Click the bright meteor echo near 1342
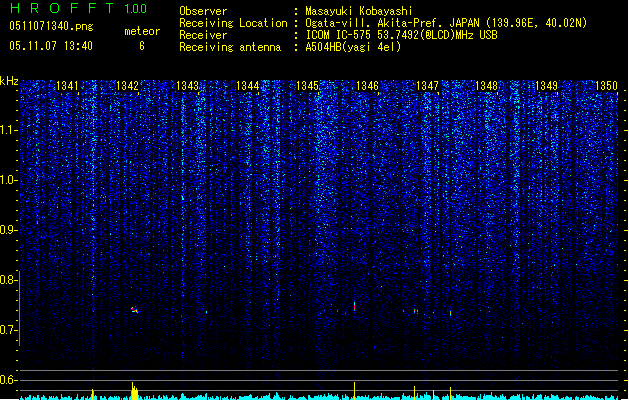This screenshot has height=400, width=629. click(134, 310)
